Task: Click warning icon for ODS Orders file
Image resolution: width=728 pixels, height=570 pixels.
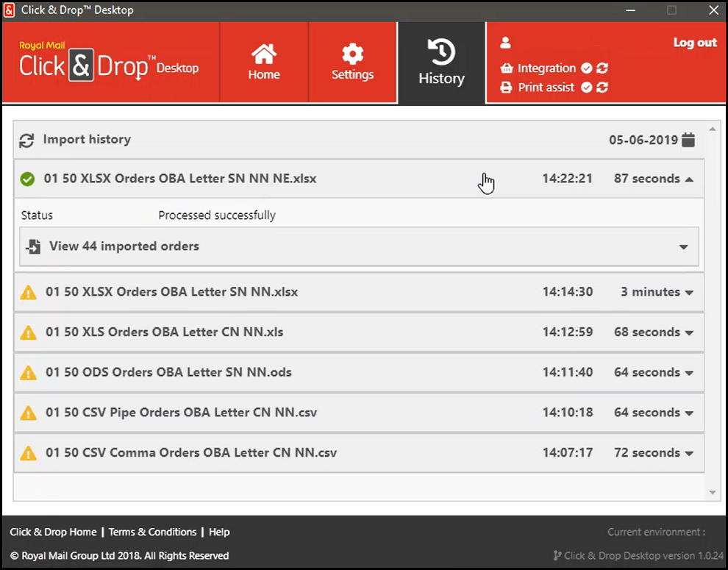Action: pyautogui.click(x=28, y=373)
